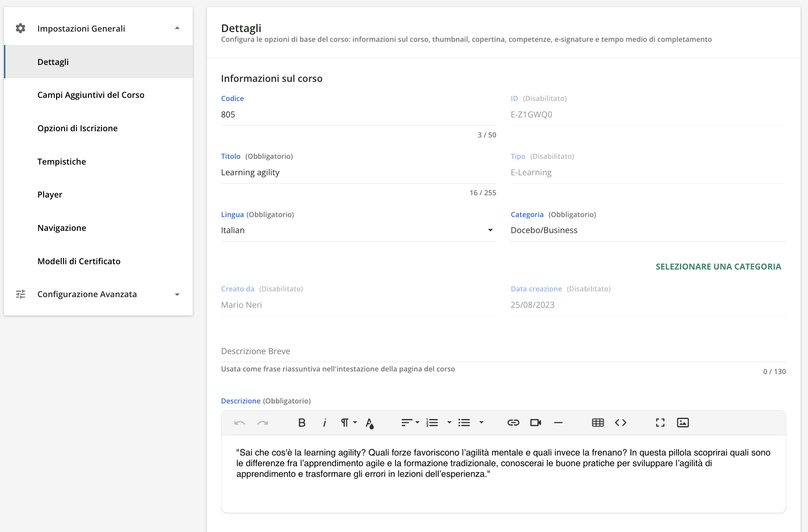
Task: Click the 3 / 50 code counter
Action: (487, 135)
